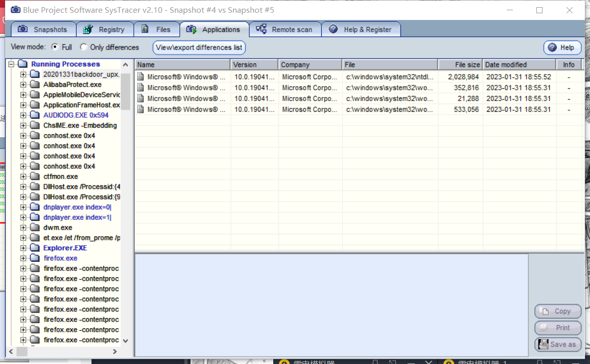Expand the dwm.exe node
Image resolution: width=590 pixels, height=364 pixels.
coord(23,228)
